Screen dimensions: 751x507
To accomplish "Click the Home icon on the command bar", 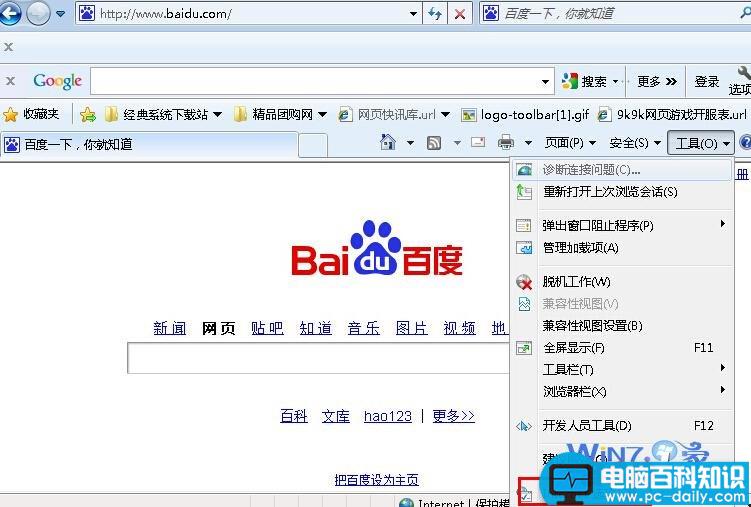I will [388, 143].
